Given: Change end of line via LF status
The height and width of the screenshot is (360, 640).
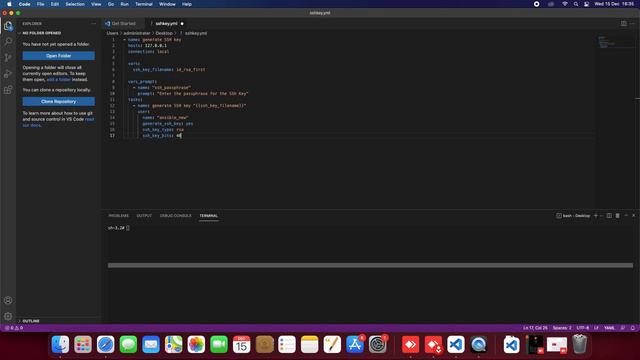Looking at the screenshot, I should (596, 328).
